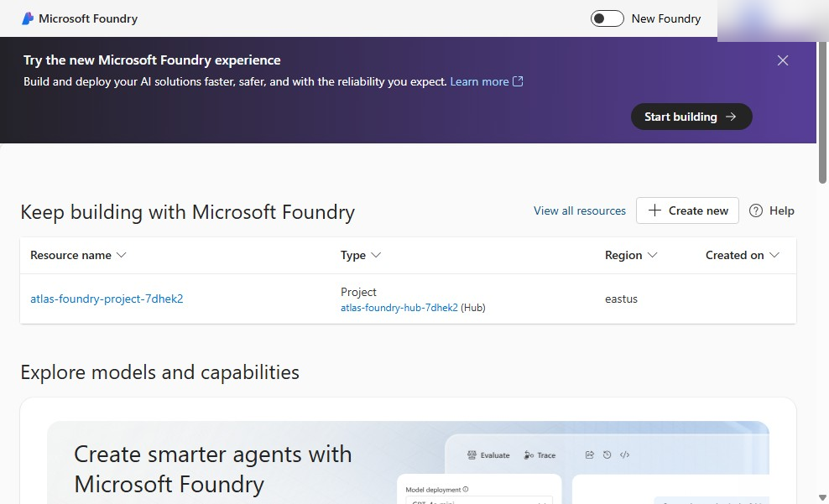
Task: Click the Model deployment info icon
Action: tap(465, 489)
